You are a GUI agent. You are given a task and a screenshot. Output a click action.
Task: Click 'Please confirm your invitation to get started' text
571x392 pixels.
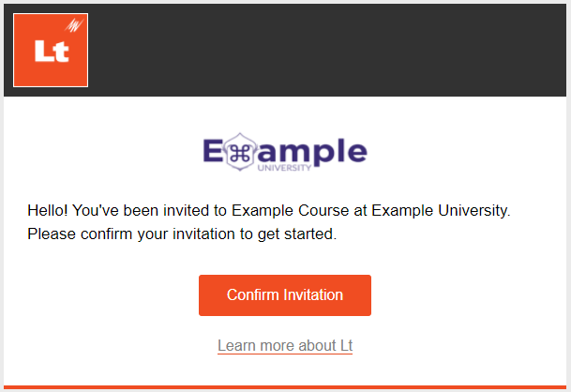click(x=182, y=234)
